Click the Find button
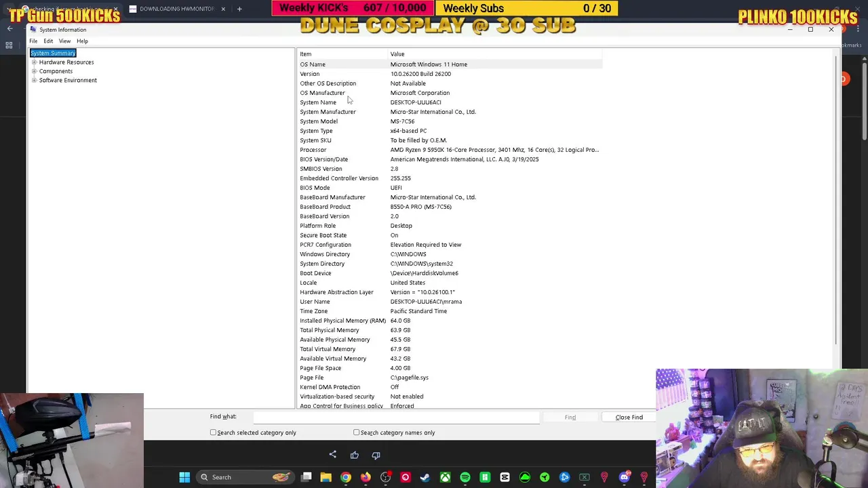Screen dimensions: 868x488 [x=570, y=418]
